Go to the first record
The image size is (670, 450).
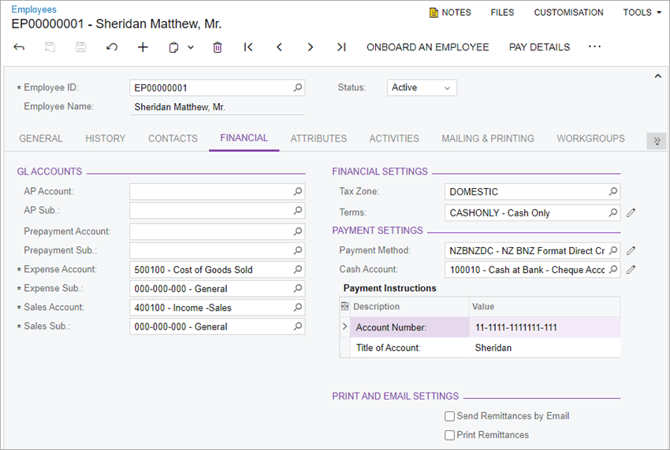[248, 47]
